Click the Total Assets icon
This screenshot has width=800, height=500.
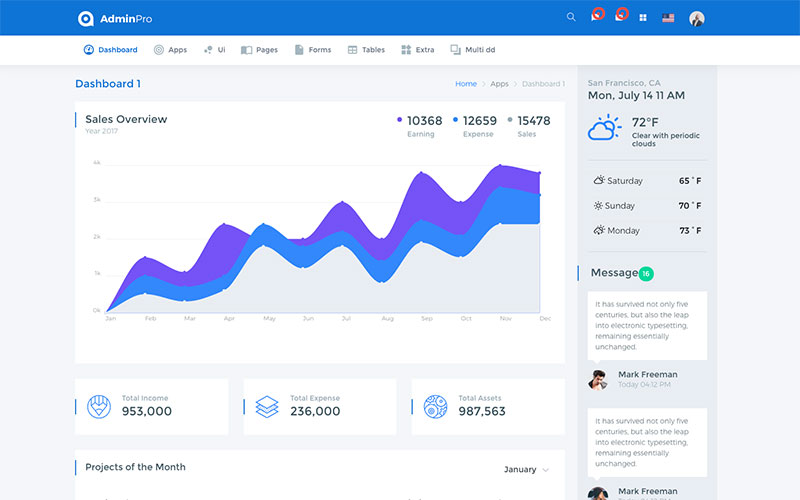435,407
